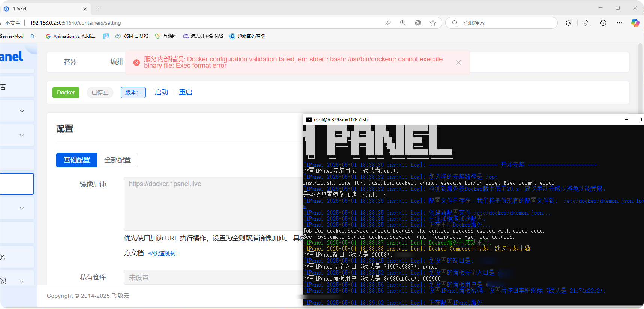The height and width of the screenshot is (309, 644).
Task: Start Docker with 启动 link
Action: tap(162, 92)
